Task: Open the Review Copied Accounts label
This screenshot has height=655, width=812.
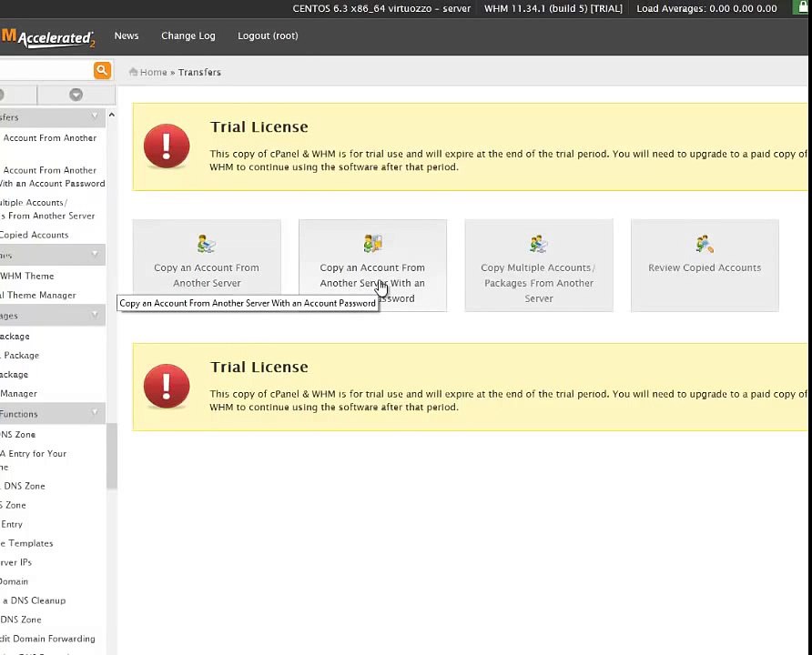Action: (705, 267)
